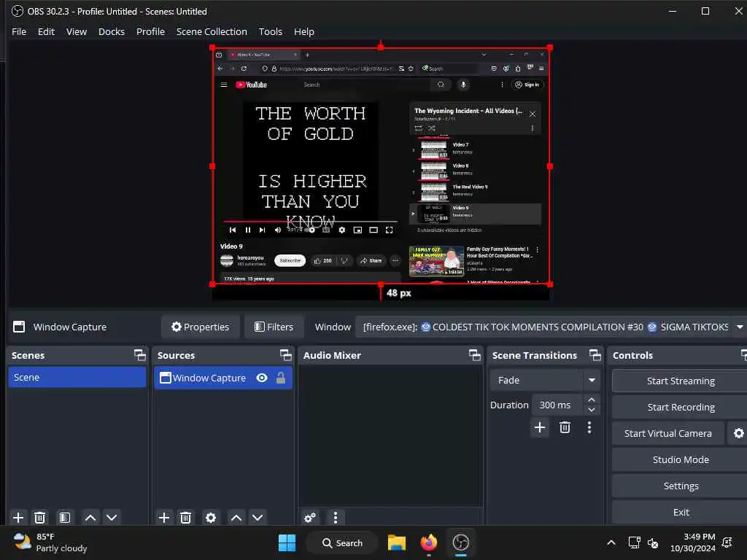747x560 pixels.
Task: Toggle lock on Window Capture source
Action: click(281, 378)
